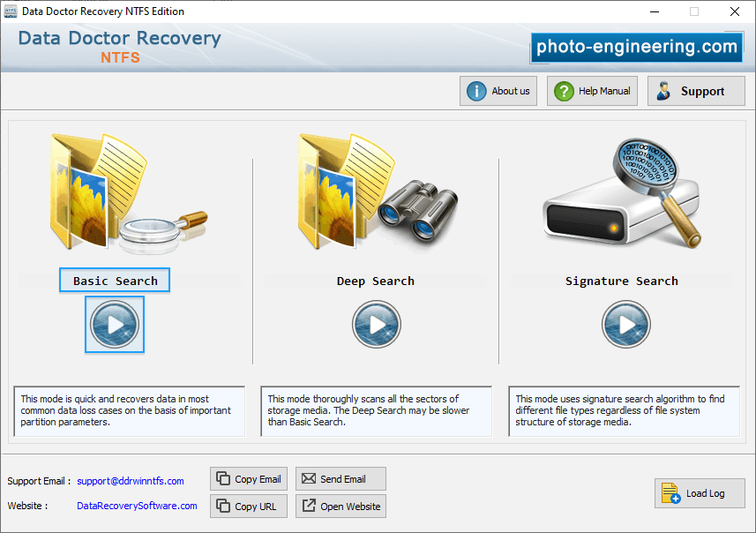Screen dimensions: 756x533
Task: Copy the website URL
Action: (x=249, y=506)
